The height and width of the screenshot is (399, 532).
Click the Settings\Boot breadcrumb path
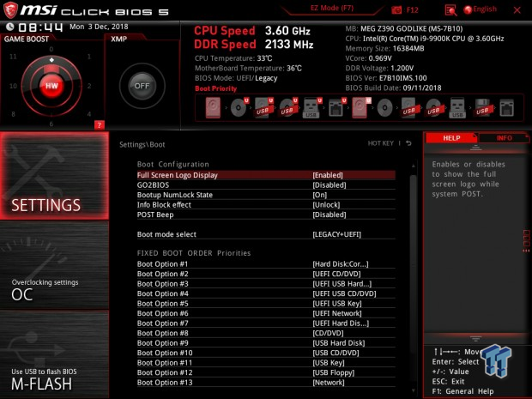[142, 144]
